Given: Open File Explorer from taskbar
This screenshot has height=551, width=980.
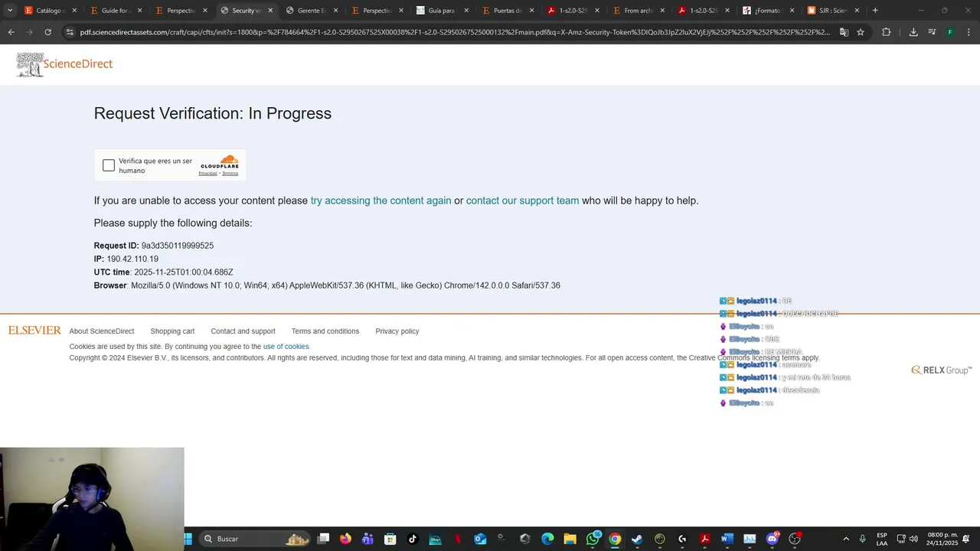Looking at the screenshot, I should click(x=570, y=539).
